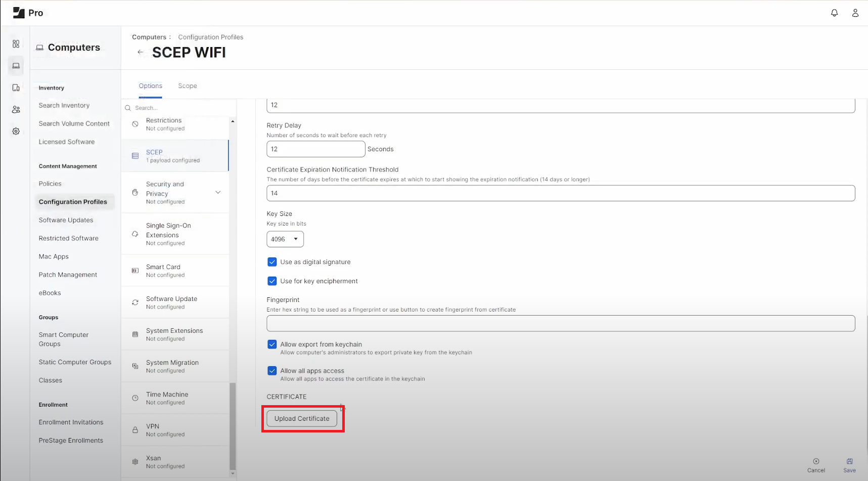Click the back arrow beside SCEP WIFI
868x481 pixels.
pyautogui.click(x=140, y=52)
